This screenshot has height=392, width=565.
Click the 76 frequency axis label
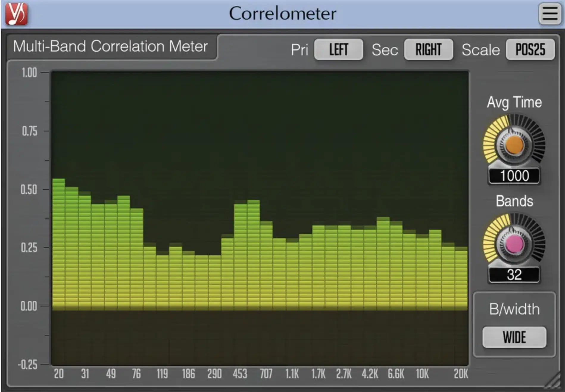[136, 374]
